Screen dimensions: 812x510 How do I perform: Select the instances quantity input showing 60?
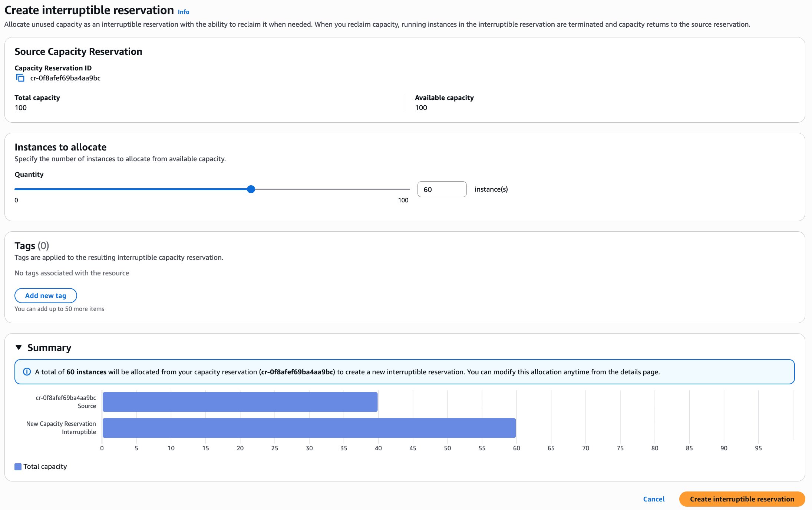pyautogui.click(x=442, y=189)
